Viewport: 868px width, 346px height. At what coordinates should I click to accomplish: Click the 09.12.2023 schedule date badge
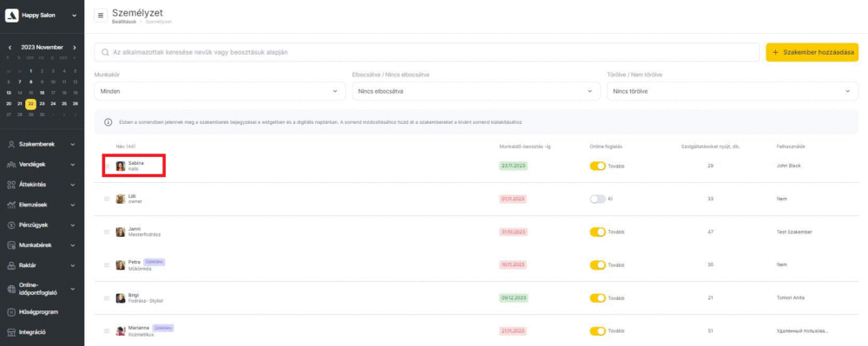(513, 298)
